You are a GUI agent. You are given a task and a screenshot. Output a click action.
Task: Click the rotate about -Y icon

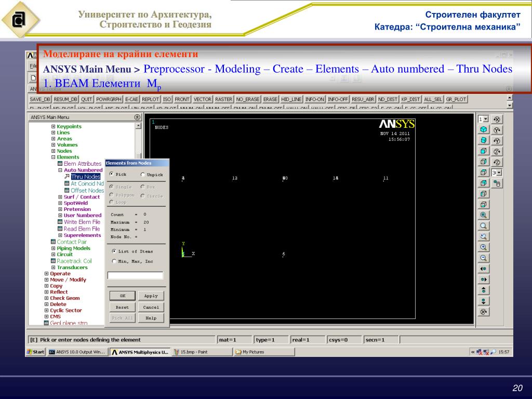click(497, 140)
